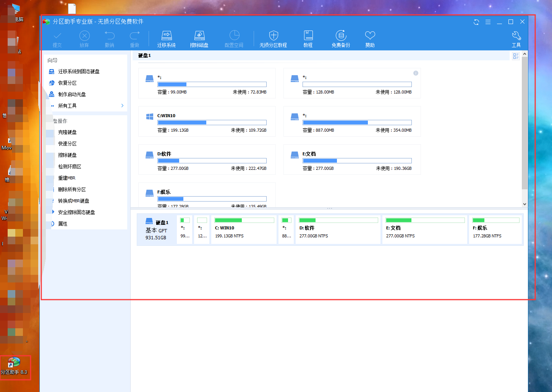Select the C:WIN10 partition card
Viewport: 552px width, 392px height.
point(207,121)
